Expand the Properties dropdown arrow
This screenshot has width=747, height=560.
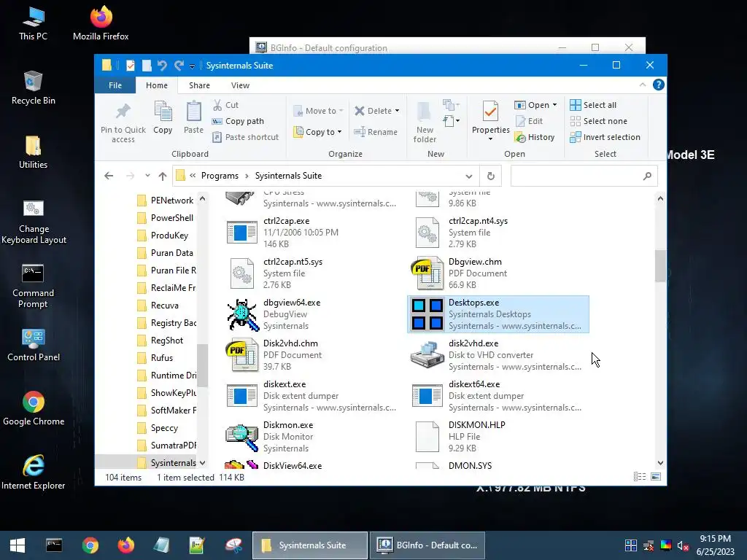(490, 139)
